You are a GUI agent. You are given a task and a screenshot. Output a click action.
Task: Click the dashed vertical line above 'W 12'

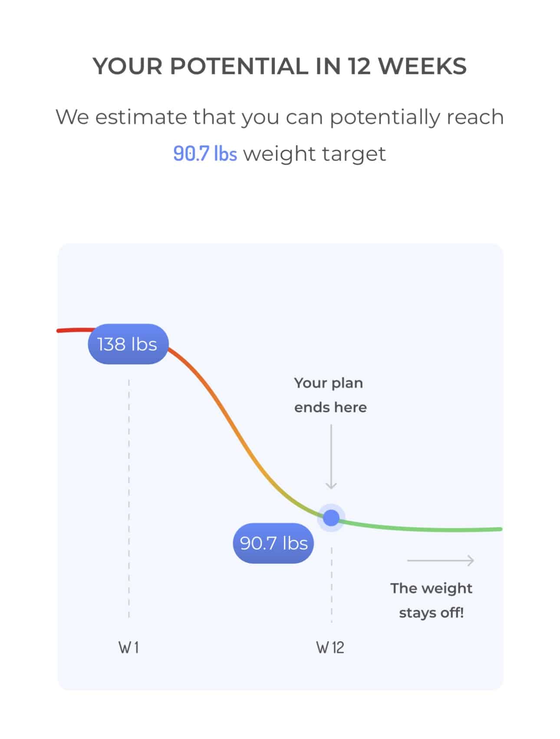pyautogui.click(x=332, y=587)
